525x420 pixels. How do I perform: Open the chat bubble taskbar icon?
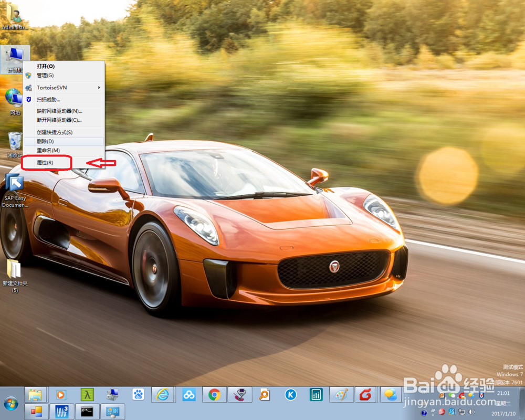pyautogui.click(x=391, y=395)
